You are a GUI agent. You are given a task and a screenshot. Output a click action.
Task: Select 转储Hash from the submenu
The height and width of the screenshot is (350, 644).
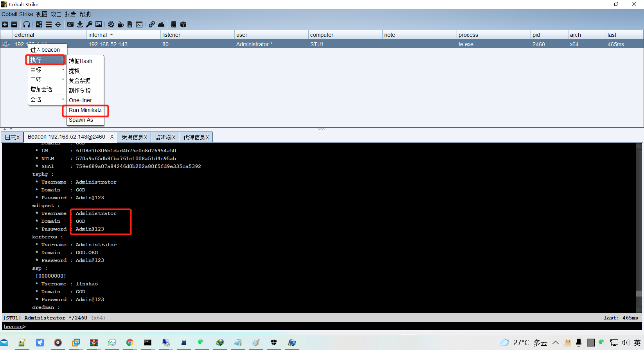(85, 61)
